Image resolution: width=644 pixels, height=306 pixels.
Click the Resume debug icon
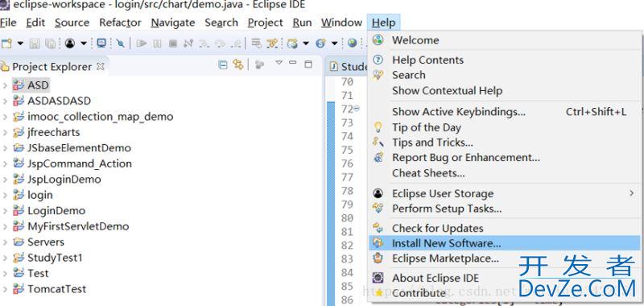142,43
